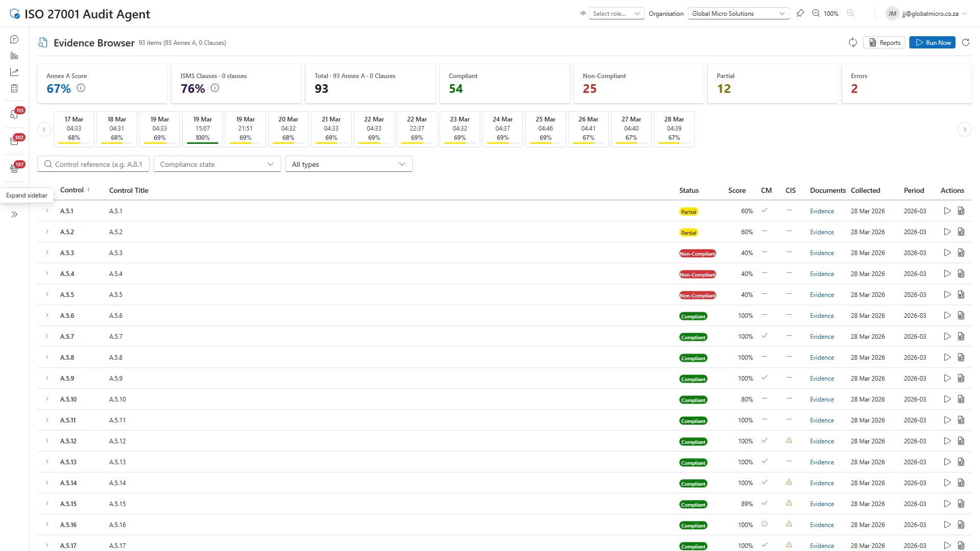This screenshot has width=980, height=551.
Task: Open the All types filter dropdown
Action: tap(349, 164)
